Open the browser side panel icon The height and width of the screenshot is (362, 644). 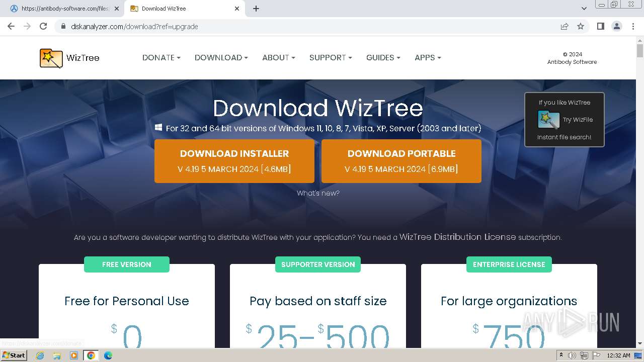pyautogui.click(x=600, y=26)
